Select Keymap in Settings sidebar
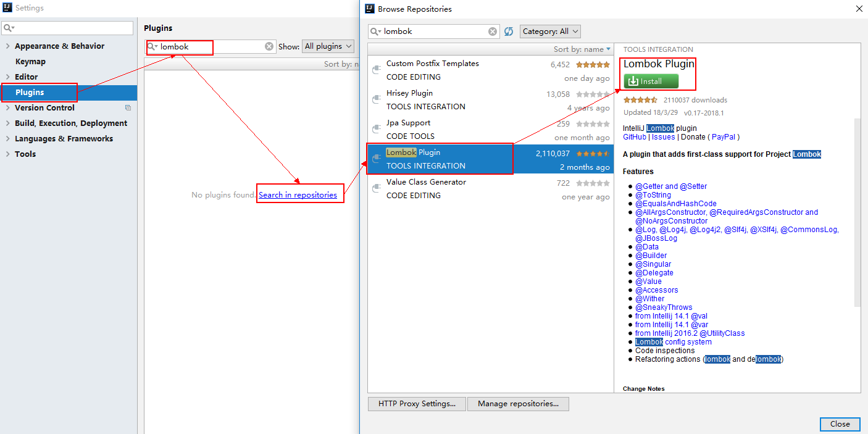868x434 pixels. point(30,62)
